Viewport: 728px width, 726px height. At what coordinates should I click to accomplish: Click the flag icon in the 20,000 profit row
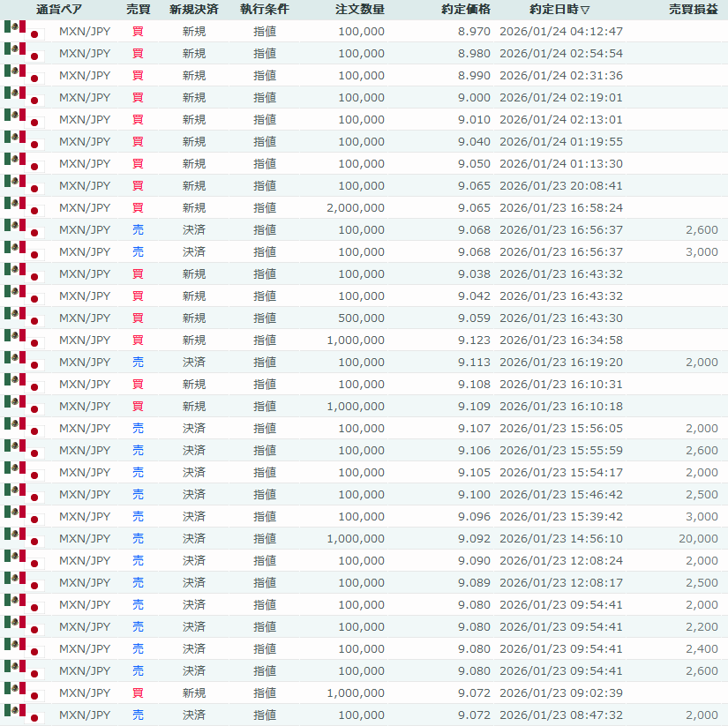(24, 538)
